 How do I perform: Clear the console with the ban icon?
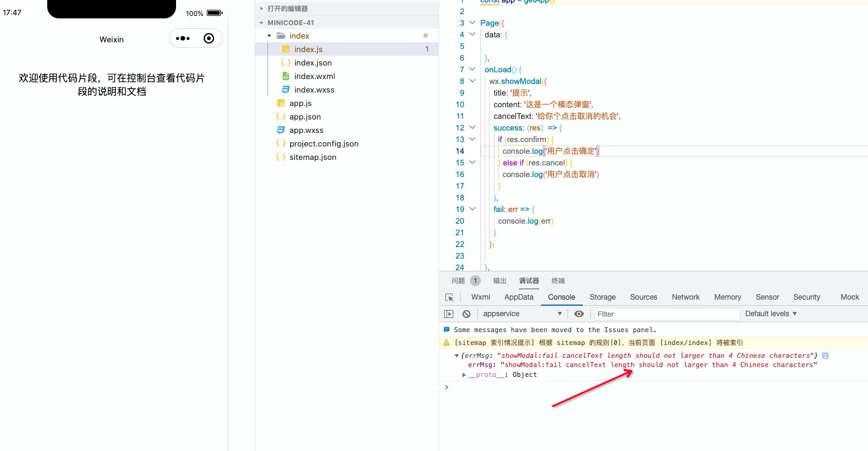[x=466, y=314]
